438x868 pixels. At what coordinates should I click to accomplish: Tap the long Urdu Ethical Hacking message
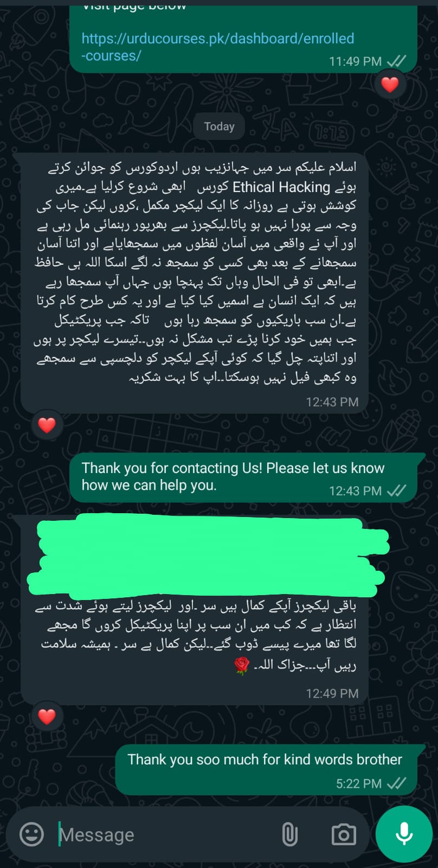tap(195, 282)
